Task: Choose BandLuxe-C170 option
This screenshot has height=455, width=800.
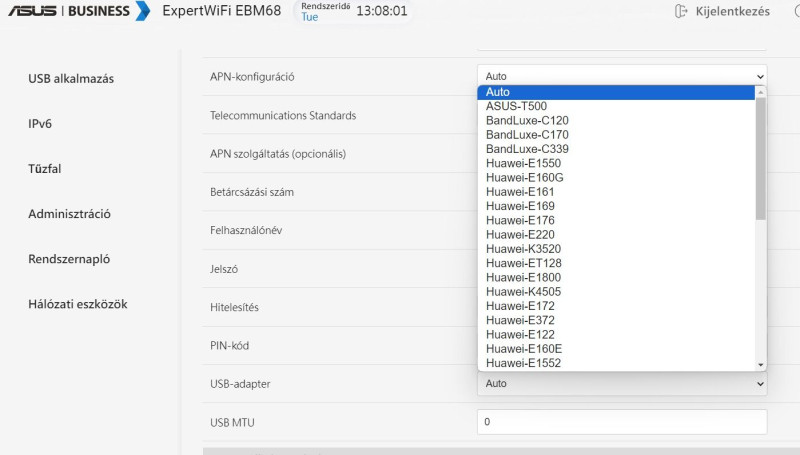Action: (616, 135)
